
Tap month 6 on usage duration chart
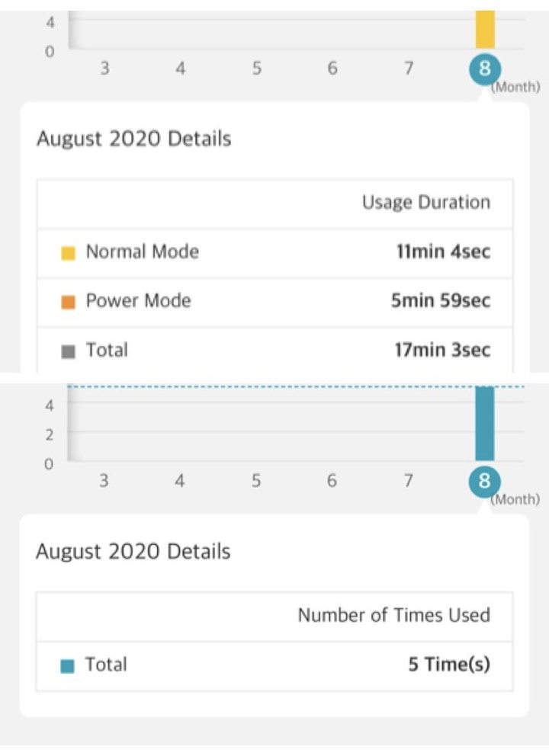click(x=332, y=69)
